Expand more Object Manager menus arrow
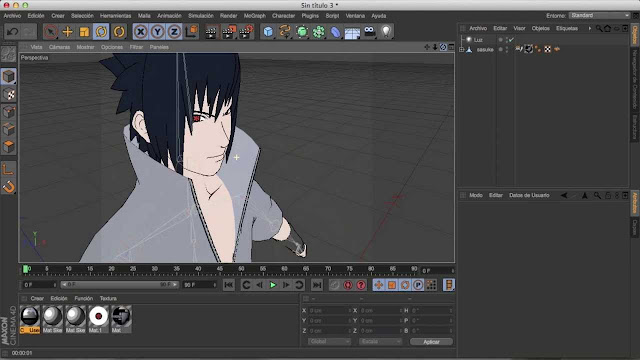Image resolution: width=640 pixels, height=360 pixels. point(589,28)
